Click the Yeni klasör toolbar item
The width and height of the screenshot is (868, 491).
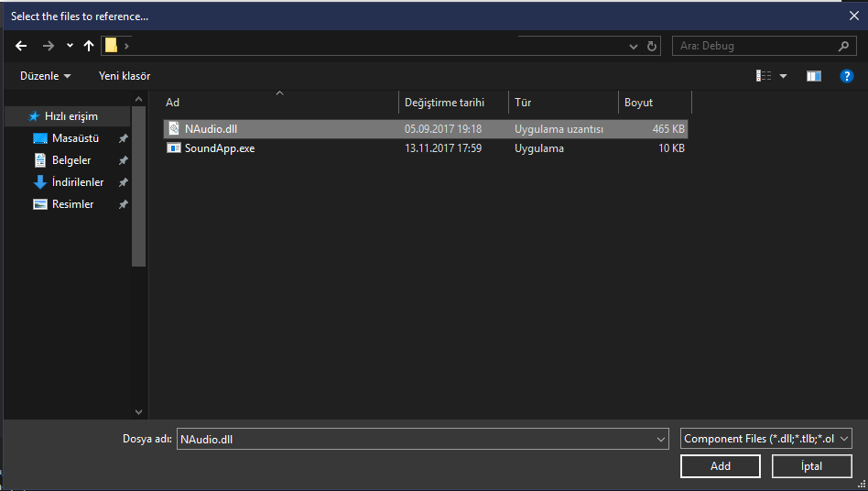[125, 76]
